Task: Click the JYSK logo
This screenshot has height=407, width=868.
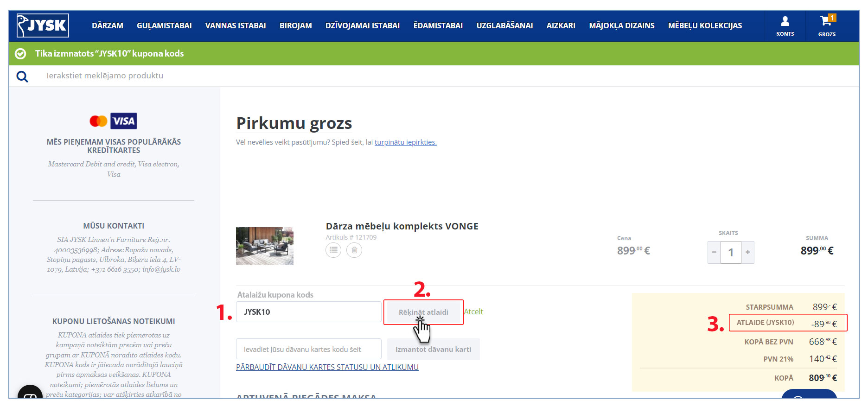Action: tap(43, 25)
